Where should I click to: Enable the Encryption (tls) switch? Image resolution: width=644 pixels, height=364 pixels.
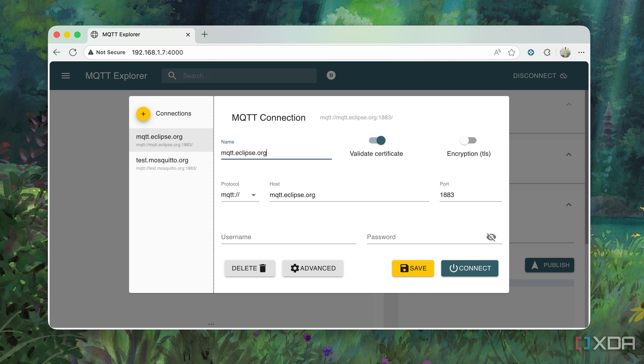[x=468, y=140]
